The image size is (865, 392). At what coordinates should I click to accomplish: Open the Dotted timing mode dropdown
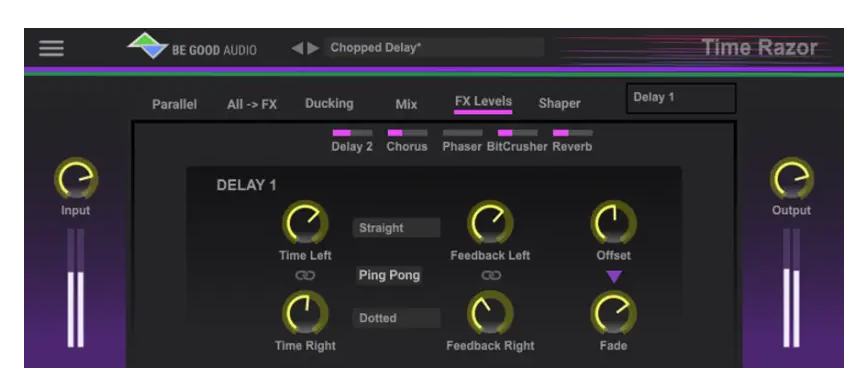pos(397,318)
